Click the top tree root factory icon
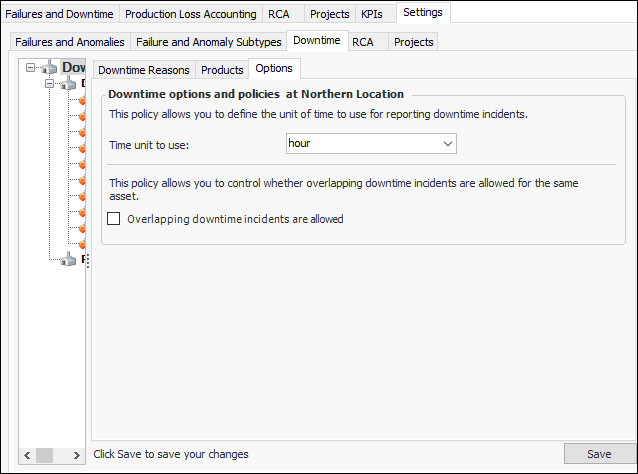 coord(50,68)
